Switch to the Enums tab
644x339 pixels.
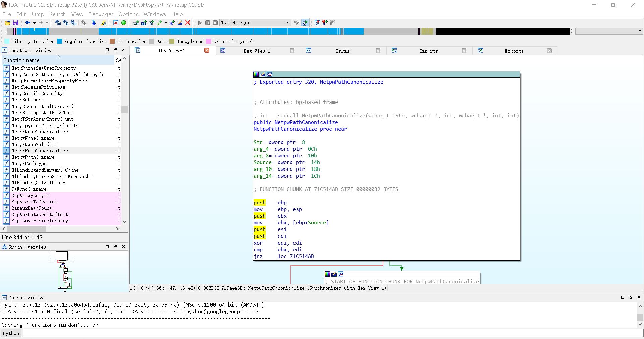tap(342, 51)
